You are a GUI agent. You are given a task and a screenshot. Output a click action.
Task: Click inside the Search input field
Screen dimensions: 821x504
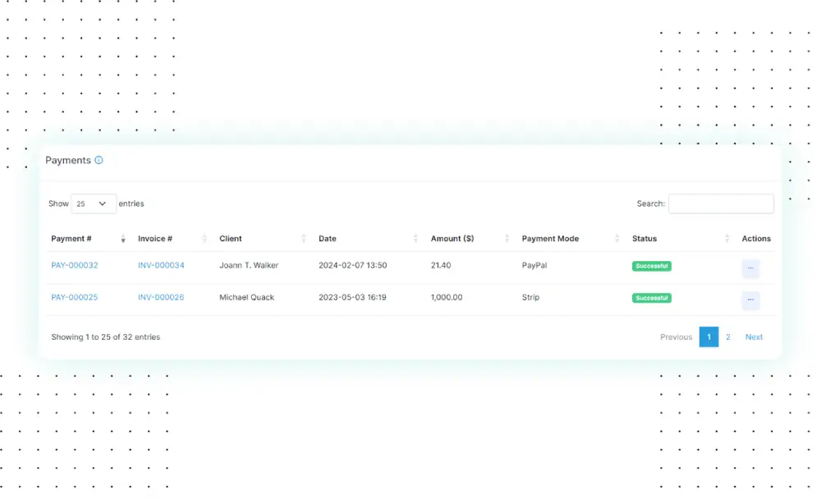pos(721,204)
